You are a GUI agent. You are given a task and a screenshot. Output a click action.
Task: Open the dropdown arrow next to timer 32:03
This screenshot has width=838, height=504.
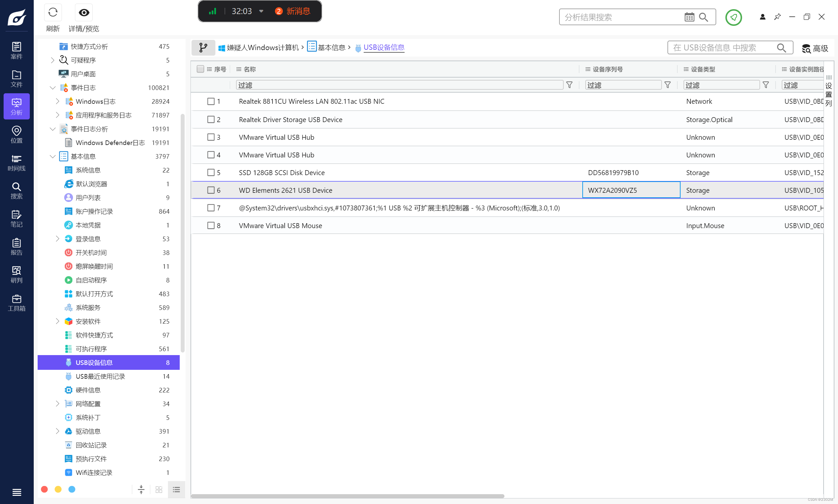[x=261, y=11]
